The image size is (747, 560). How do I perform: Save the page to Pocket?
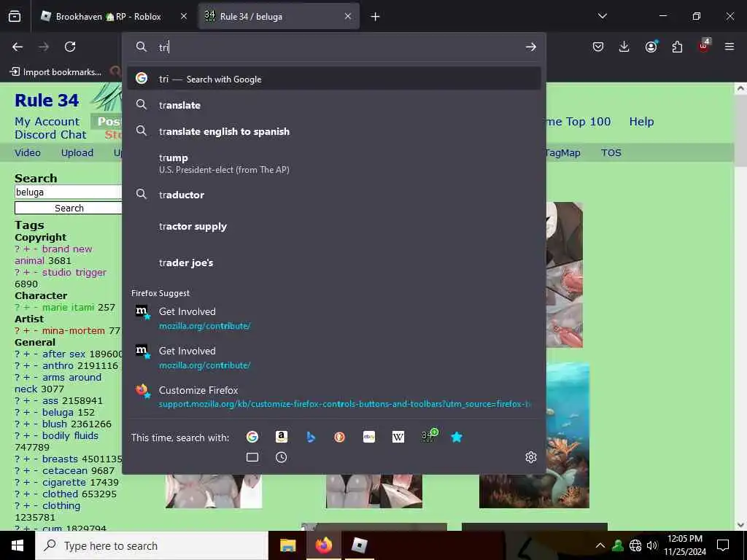[598, 47]
